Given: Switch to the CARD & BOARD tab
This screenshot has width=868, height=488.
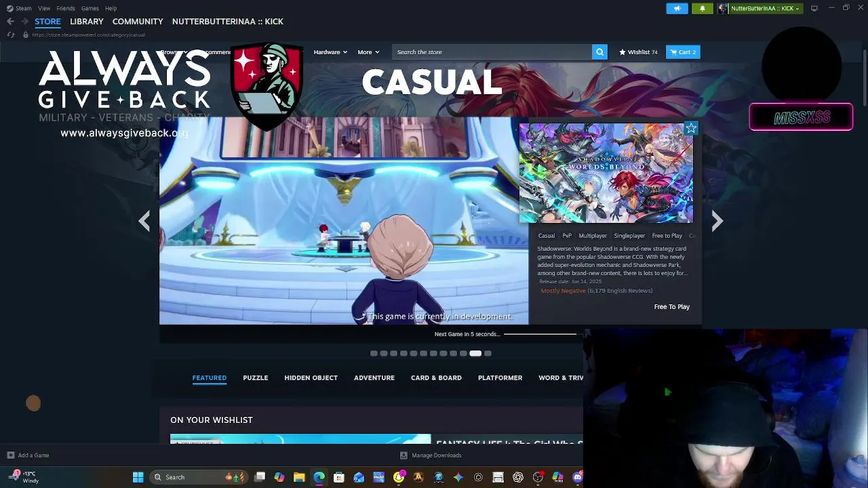Looking at the screenshot, I should pyautogui.click(x=436, y=378).
